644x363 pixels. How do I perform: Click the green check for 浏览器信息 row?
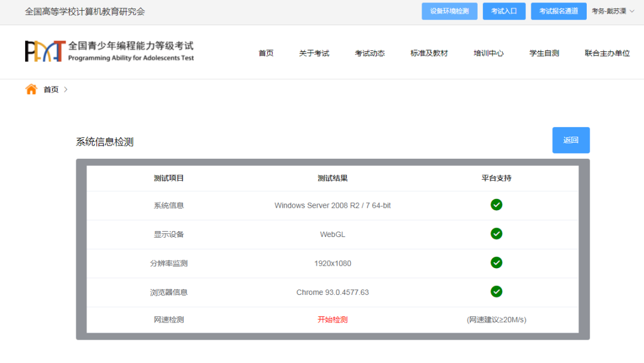[496, 291]
